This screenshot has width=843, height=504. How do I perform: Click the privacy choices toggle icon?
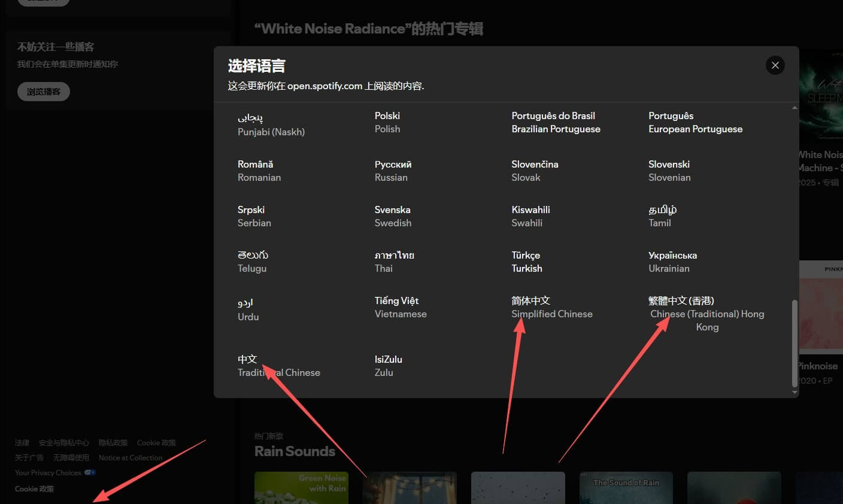click(90, 472)
